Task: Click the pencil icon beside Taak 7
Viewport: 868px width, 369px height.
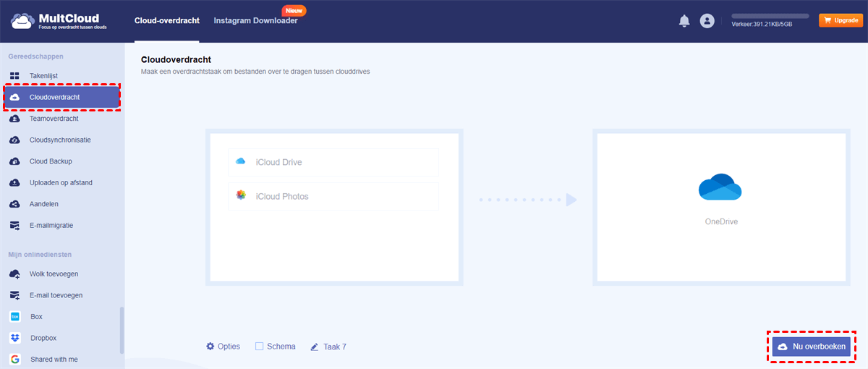Action: point(315,347)
